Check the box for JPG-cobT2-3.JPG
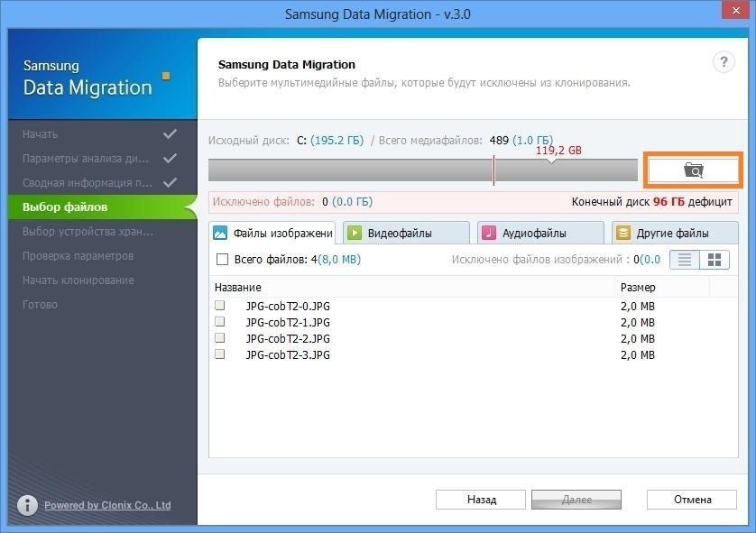This screenshot has height=533, width=756. coord(220,354)
